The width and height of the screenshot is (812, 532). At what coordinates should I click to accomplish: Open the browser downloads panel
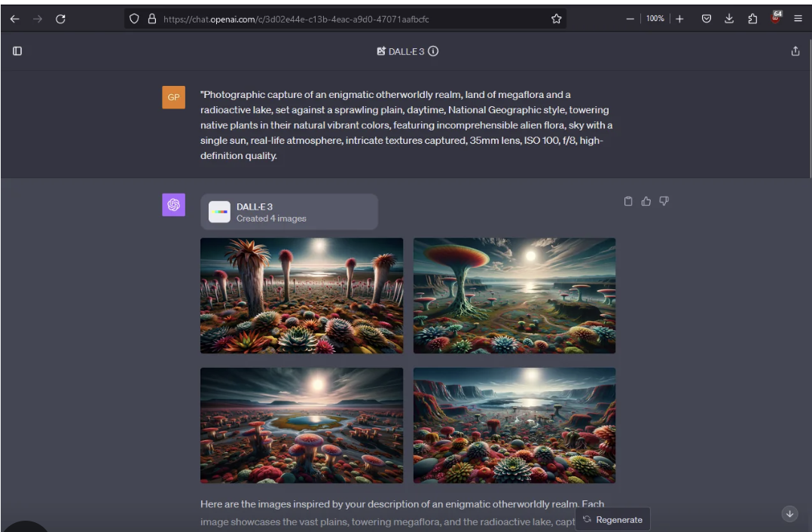[x=729, y=19]
